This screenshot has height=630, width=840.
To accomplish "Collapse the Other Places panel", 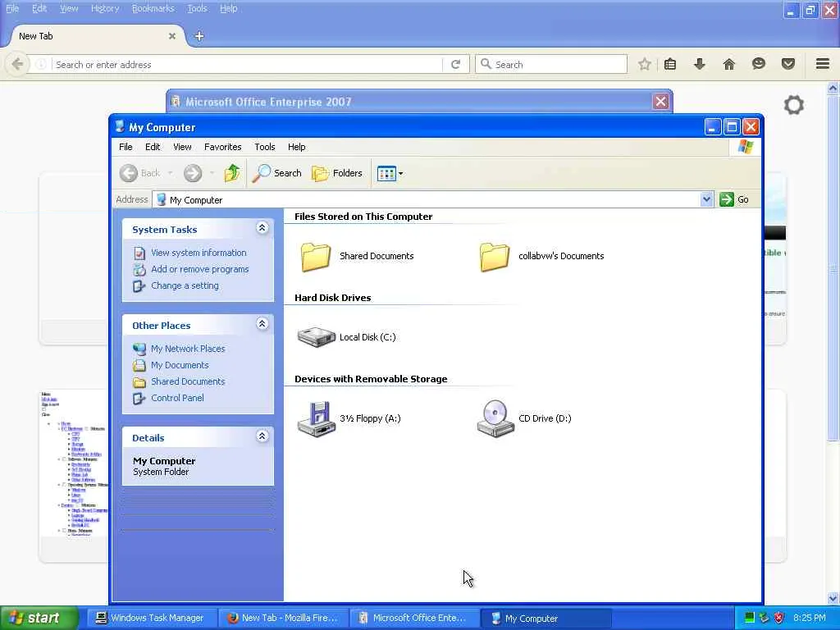I will [262, 324].
